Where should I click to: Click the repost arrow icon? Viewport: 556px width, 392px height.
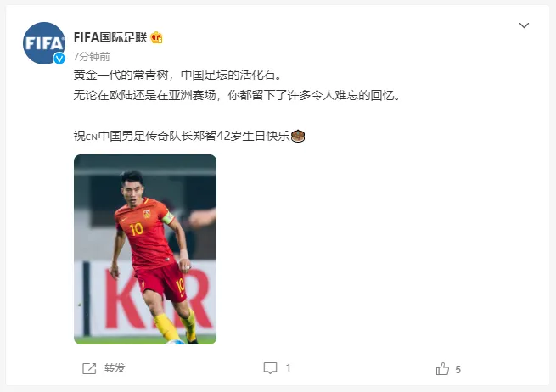pyautogui.click(x=89, y=368)
